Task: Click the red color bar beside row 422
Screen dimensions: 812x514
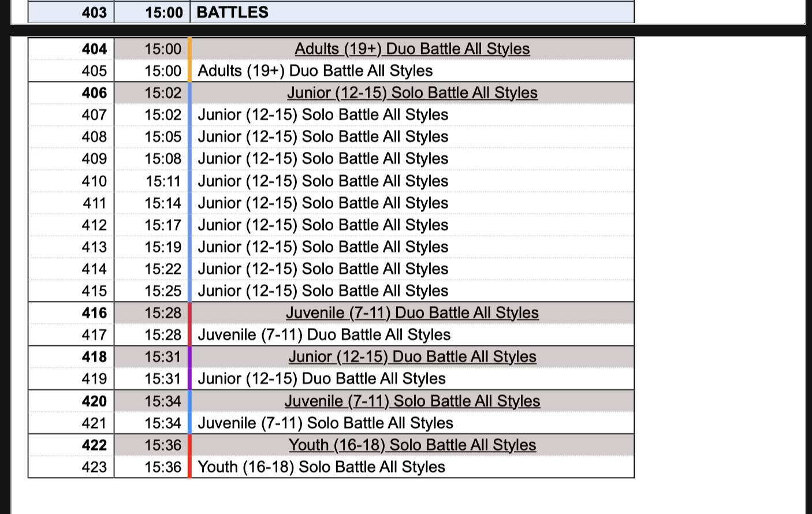Action: pyautogui.click(x=189, y=445)
